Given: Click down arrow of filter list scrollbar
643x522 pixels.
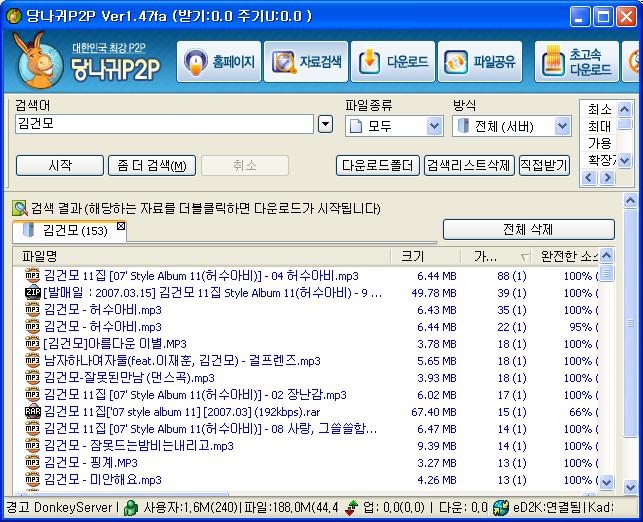Looking at the screenshot, I should click(624, 160).
